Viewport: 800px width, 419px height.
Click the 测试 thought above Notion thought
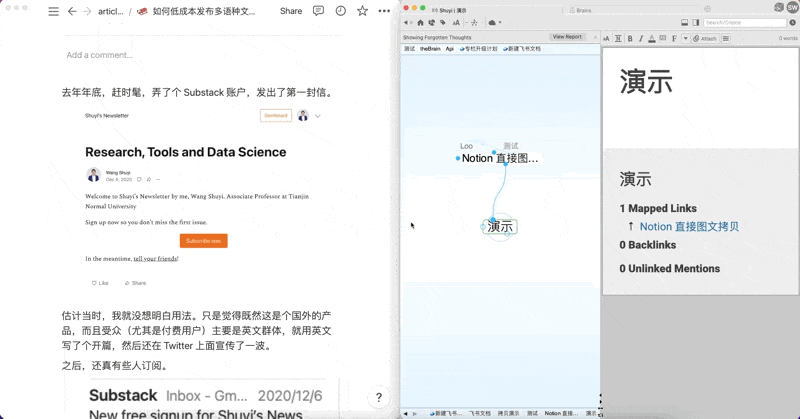511,146
